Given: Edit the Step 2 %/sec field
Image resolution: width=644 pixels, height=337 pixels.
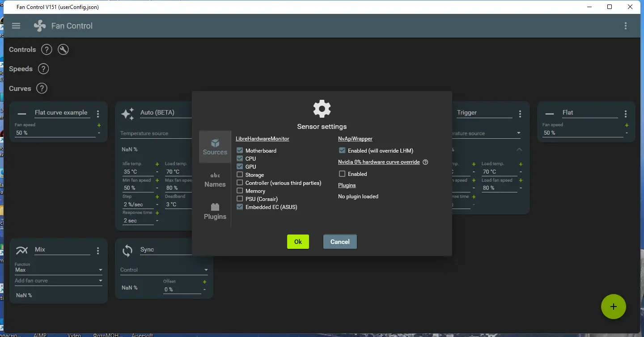Looking at the screenshot, I should point(138,205).
